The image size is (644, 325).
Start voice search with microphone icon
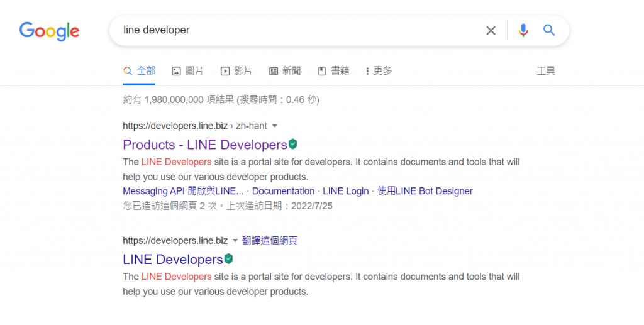pyautogui.click(x=523, y=30)
